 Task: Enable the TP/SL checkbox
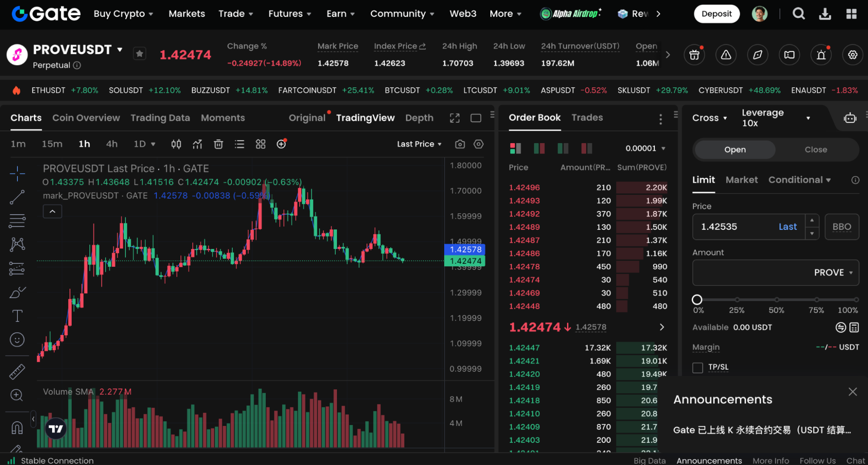point(698,368)
